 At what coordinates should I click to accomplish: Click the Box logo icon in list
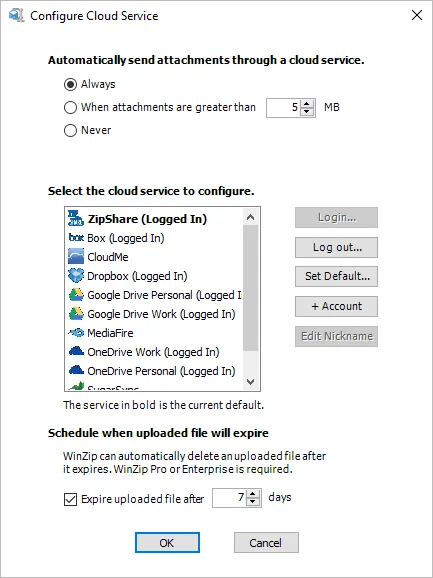pos(76,238)
